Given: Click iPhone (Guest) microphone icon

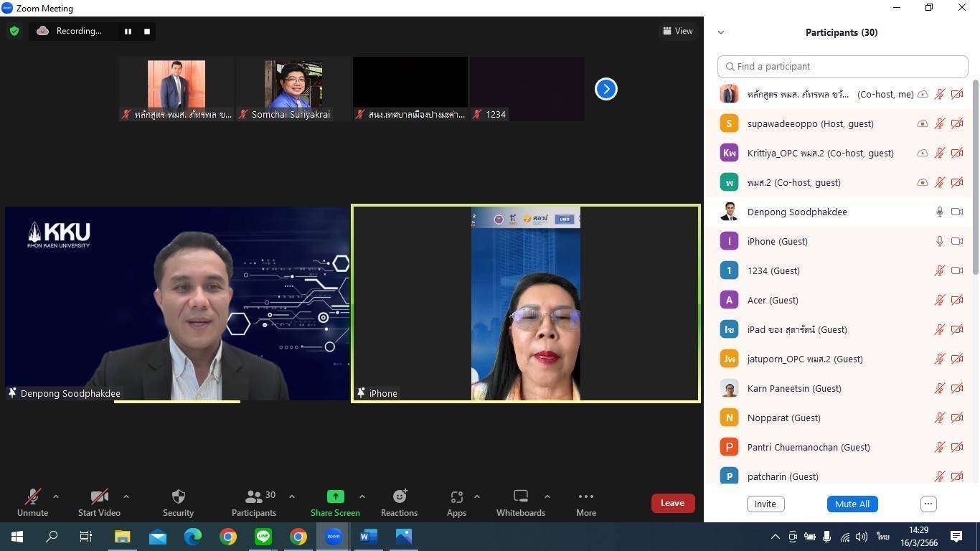Looking at the screenshot, I should [939, 241].
